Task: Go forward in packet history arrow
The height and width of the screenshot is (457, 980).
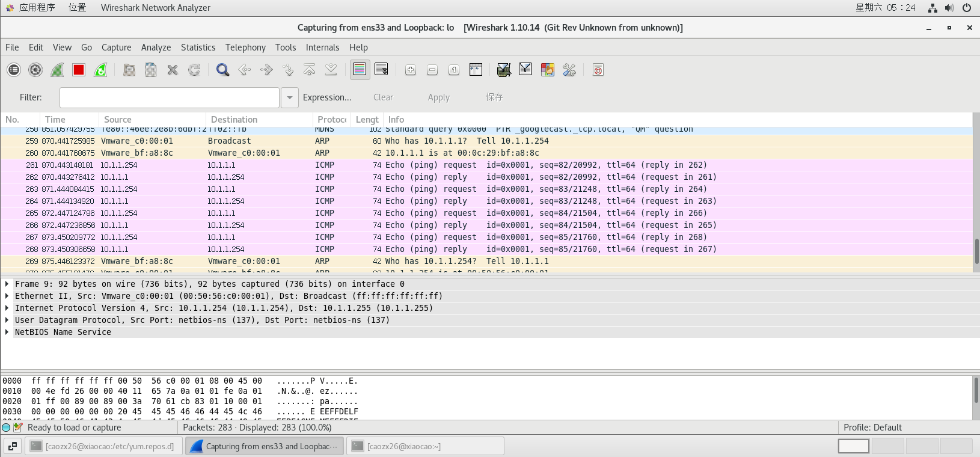Action: (266, 70)
